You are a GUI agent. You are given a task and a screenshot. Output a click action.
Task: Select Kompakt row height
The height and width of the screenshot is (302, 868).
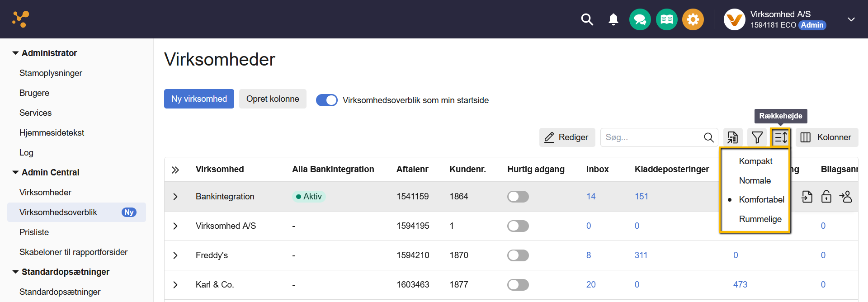pos(755,161)
